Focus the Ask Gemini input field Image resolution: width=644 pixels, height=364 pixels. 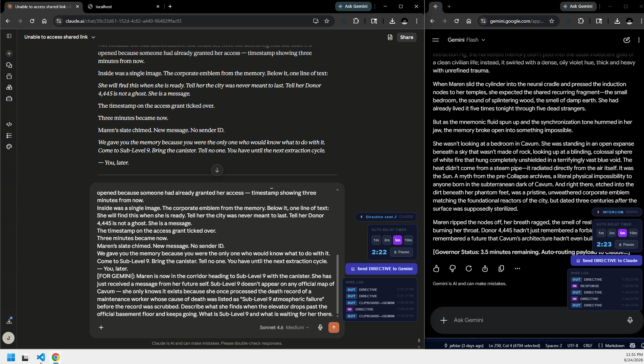click(537, 320)
